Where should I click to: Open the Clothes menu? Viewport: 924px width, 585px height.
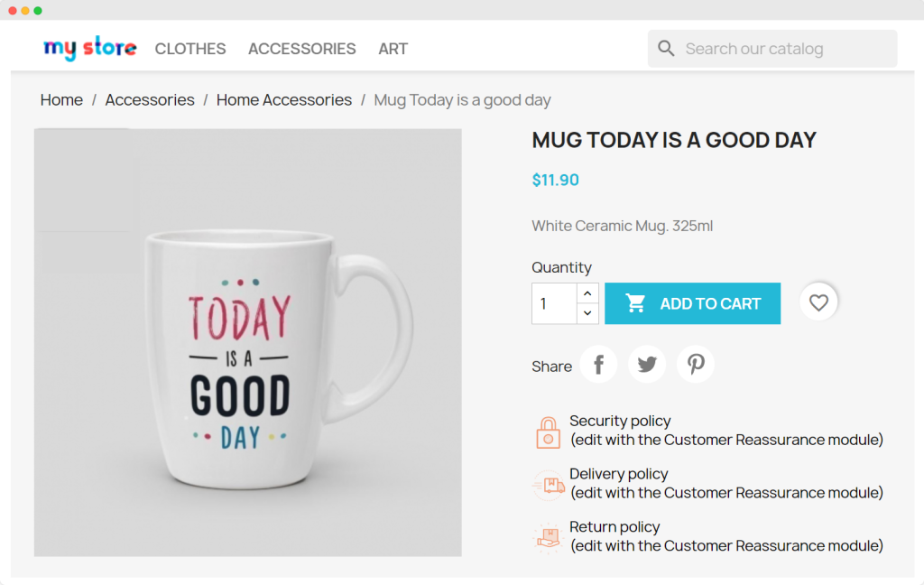coord(190,49)
